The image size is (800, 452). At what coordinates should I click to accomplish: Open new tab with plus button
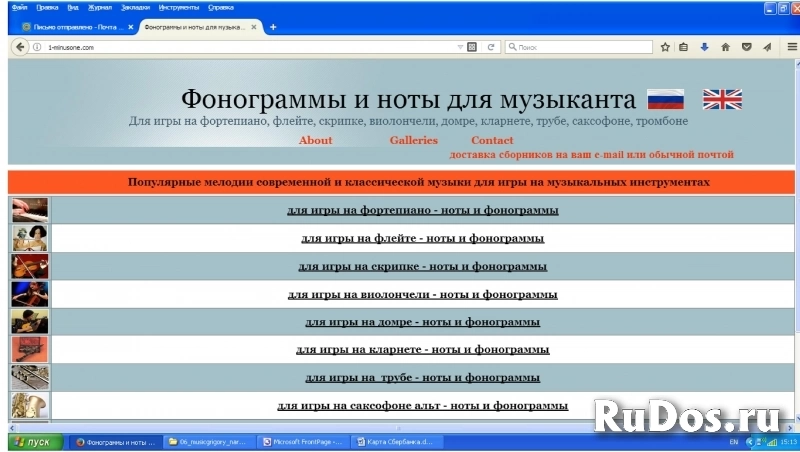(x=273, y=27)
